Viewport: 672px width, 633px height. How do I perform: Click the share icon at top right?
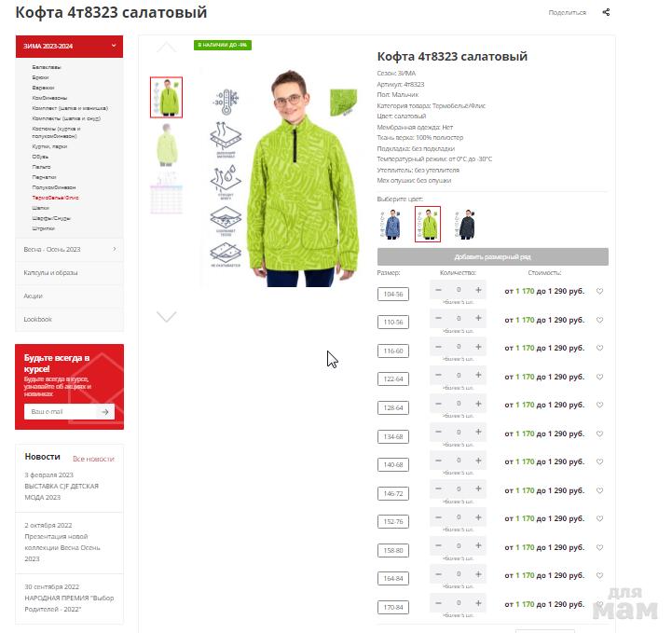point(606,12)
